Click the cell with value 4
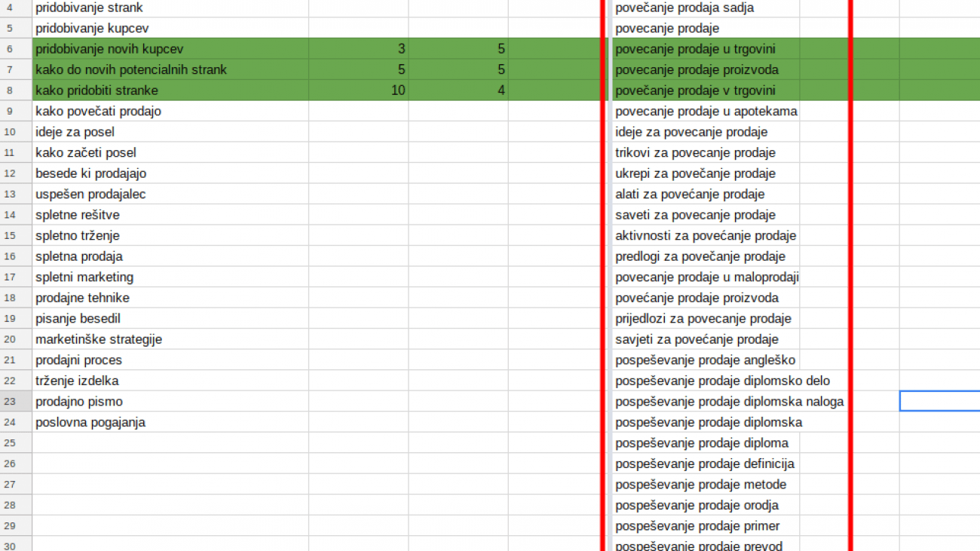Screen dimensions: 980x551 (458, 90)
